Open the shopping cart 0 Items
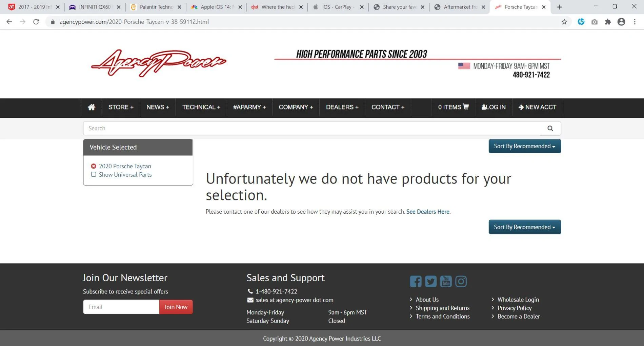This screenshot has height=346, width=644. (x=453, y=107)
